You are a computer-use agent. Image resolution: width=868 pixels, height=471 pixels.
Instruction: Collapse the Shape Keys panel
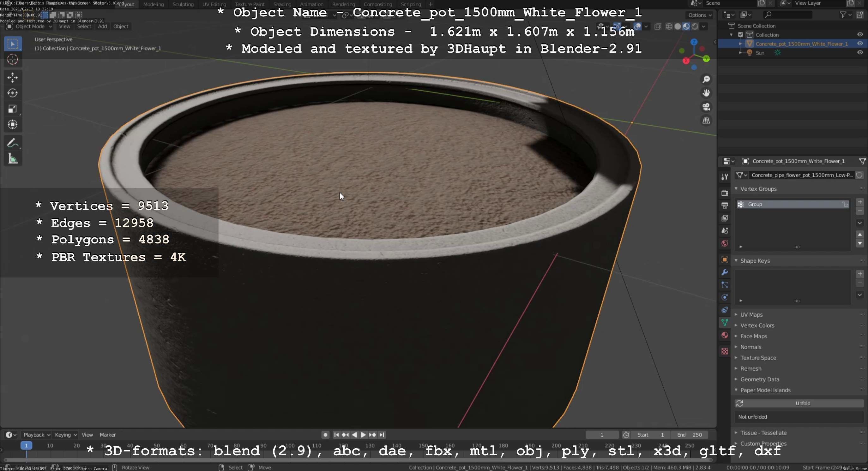755,260
